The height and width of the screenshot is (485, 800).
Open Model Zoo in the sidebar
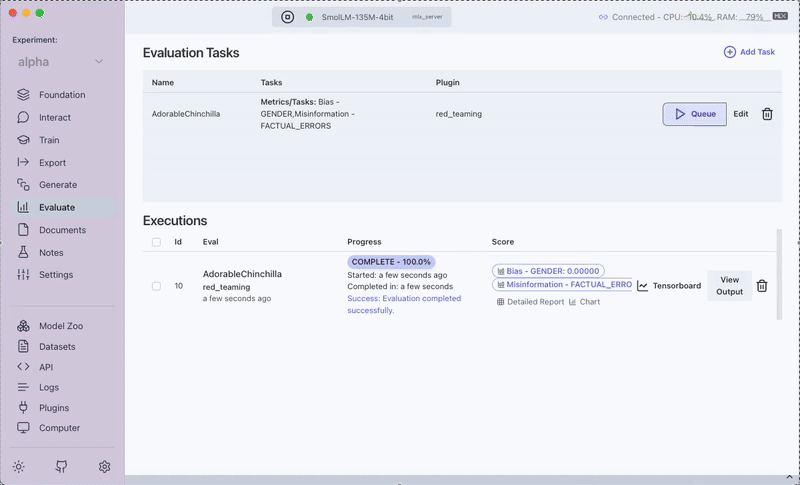tap(60, 326)
